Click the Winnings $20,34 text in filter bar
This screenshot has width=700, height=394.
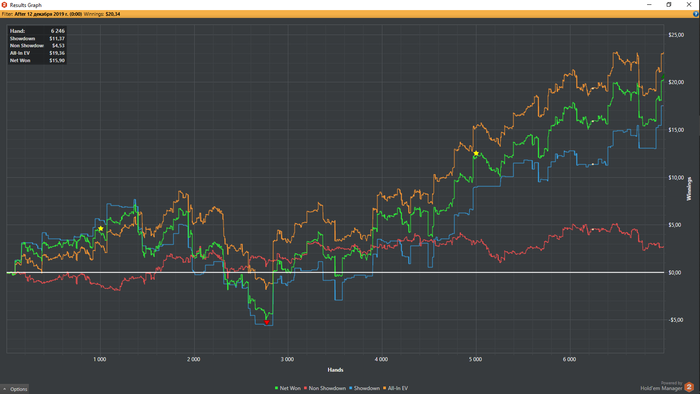(x=102, y=14)
